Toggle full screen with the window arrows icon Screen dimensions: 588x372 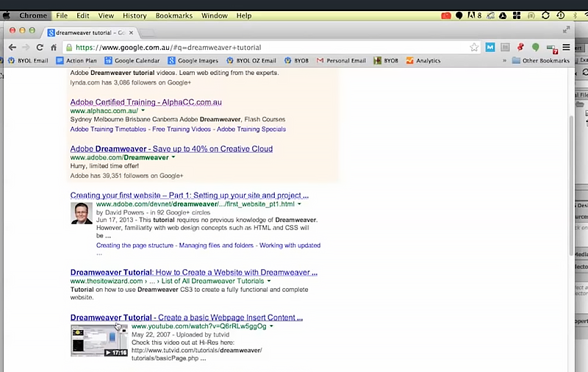tap(566, 29)
